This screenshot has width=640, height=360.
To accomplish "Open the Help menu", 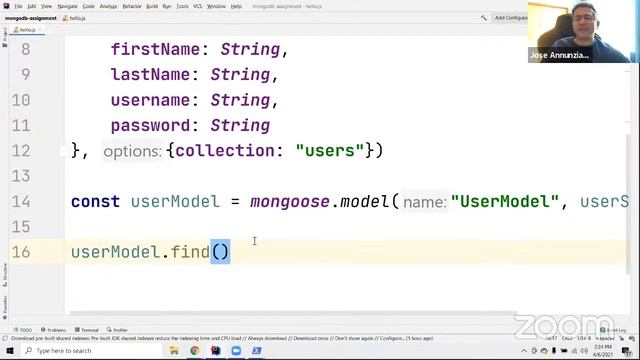I will 236,6.
